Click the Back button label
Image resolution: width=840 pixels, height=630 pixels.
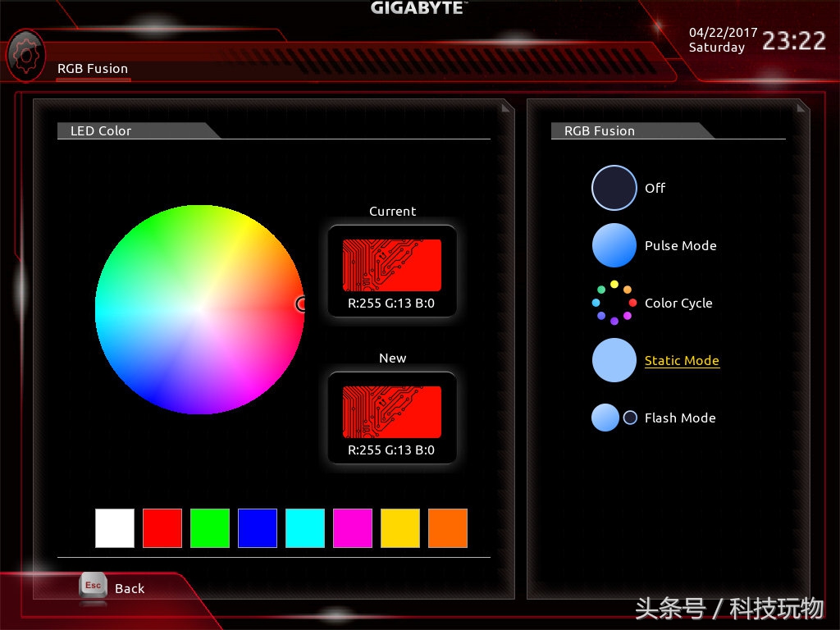(x=130, y=588)
